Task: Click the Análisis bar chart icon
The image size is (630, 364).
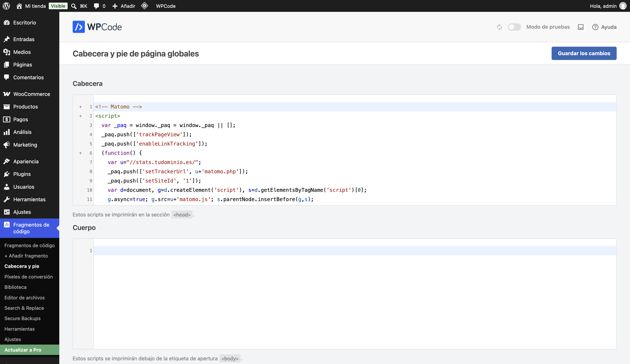Action: 7,132
